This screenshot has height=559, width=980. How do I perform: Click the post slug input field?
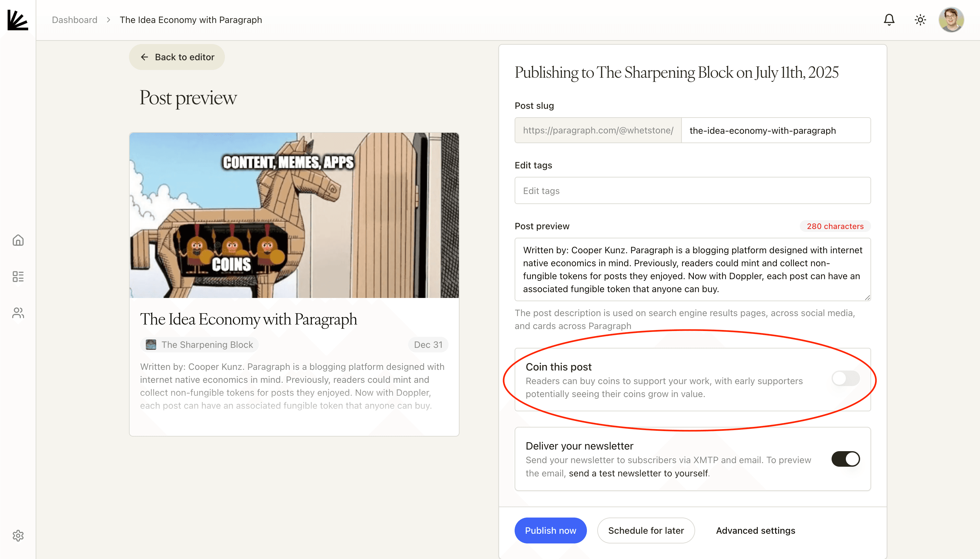tap(776, 130)
